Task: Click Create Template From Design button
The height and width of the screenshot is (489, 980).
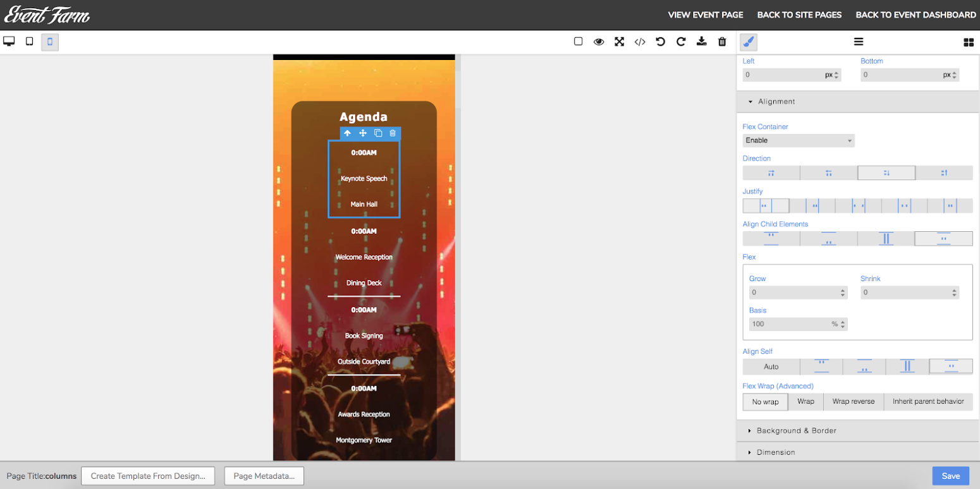Action: click(x=148, y=476)
